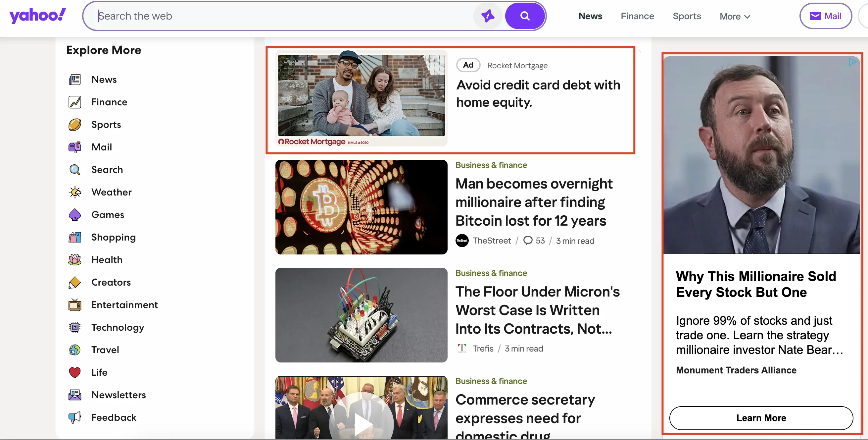
Task: Click the Trefis publisher logo icon
Action: coord(462,349)
